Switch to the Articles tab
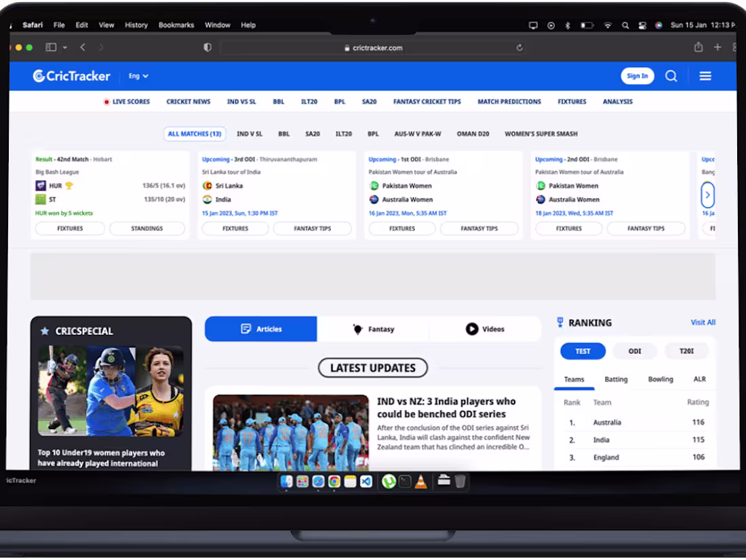The width and height of the screenshot is (746, 560). (260, 329)
